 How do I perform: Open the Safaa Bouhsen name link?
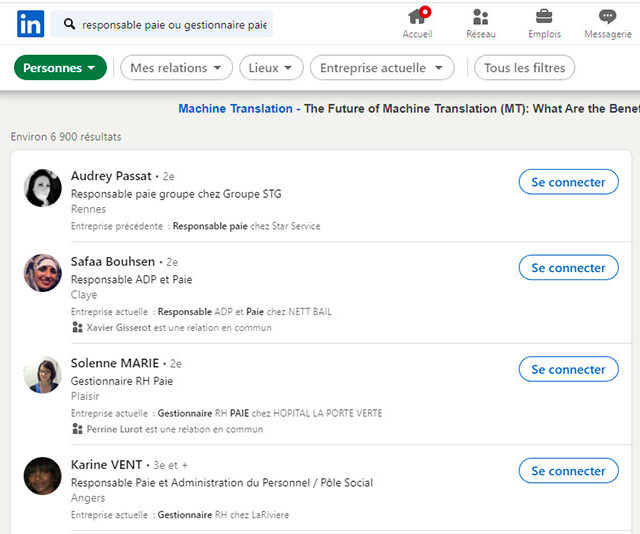click(113, 262)
